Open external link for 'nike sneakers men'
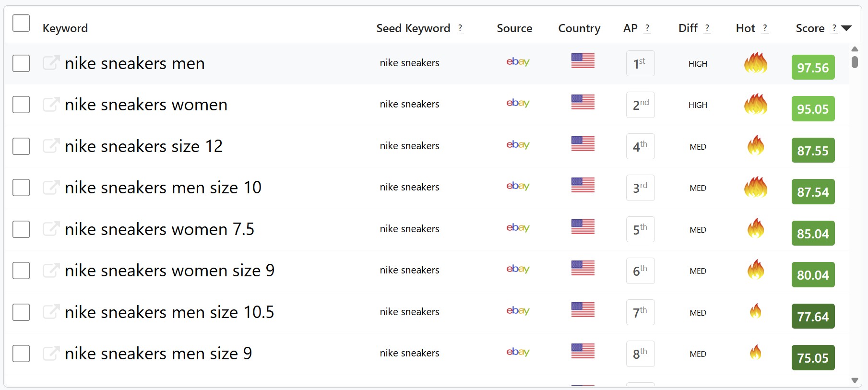Viewport: 868px width, 390px height. click(51, 63)
